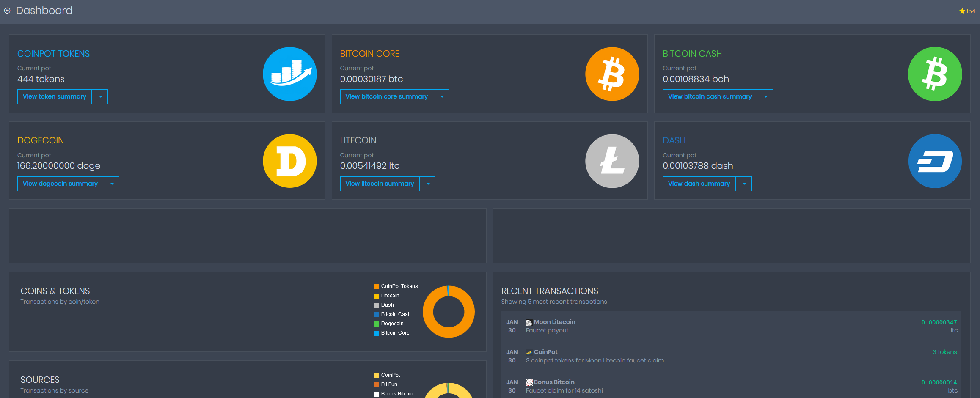Click the COINS & TOKENS heading
Image resolution: width=980 pixels, height=398 pixels.
pos(55,291)
